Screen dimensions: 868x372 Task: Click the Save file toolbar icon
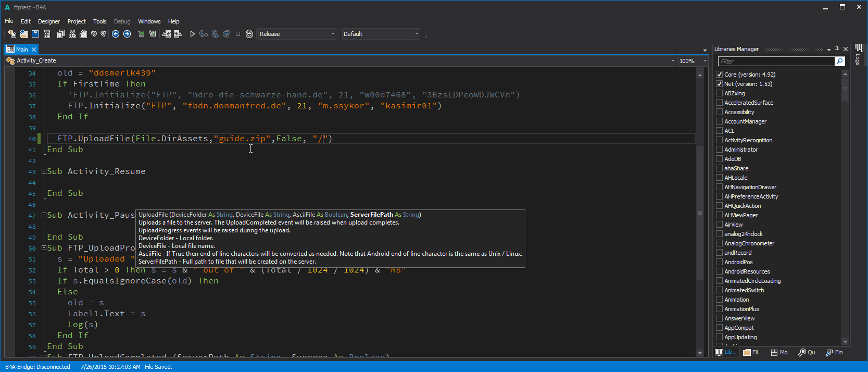tap(35, 34)
